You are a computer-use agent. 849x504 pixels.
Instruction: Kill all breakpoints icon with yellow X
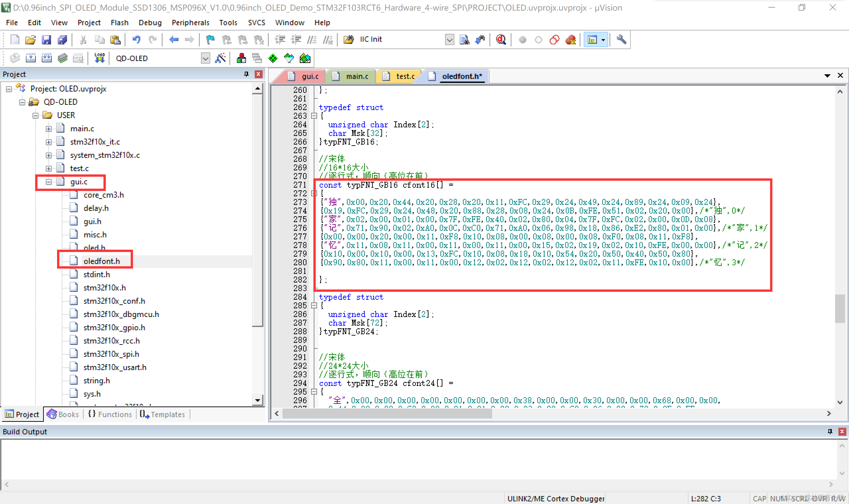point(570,40)
